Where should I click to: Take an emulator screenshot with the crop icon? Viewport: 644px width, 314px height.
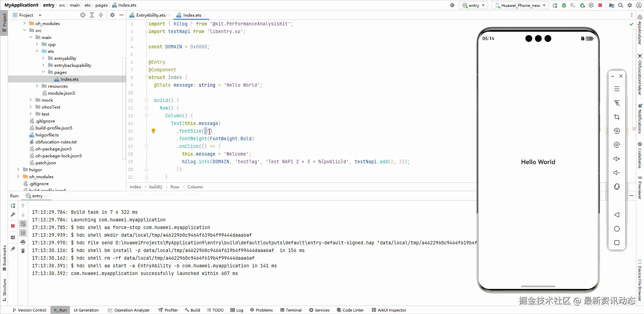coord(617,117)
